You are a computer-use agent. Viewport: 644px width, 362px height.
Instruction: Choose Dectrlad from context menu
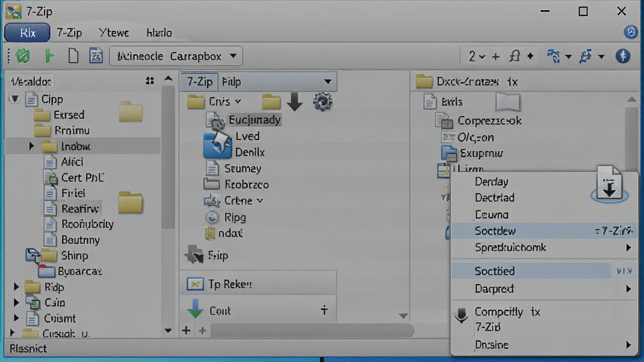pyautogui.click(x=494, y=198)
